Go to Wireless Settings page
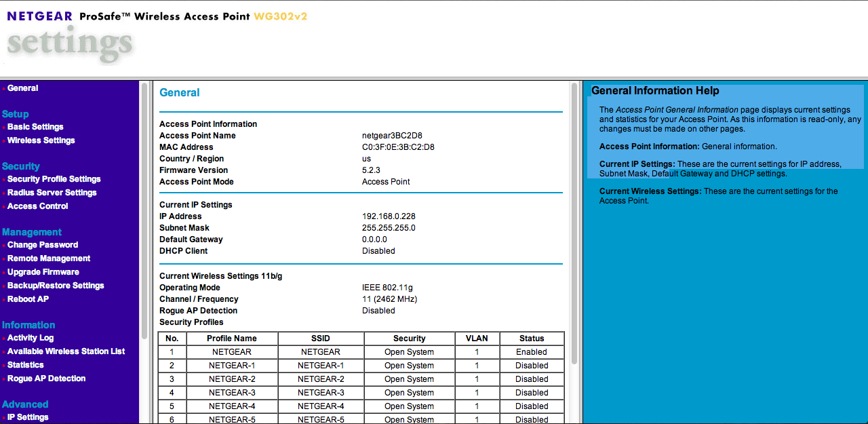Screen dimensions: 868x424 (x=41, y=140)
